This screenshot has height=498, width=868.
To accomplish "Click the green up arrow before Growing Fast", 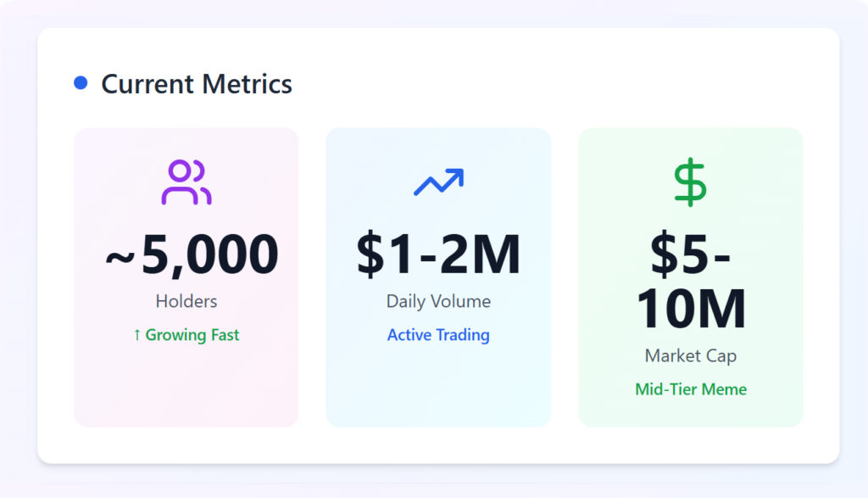I will pos(136,335).
